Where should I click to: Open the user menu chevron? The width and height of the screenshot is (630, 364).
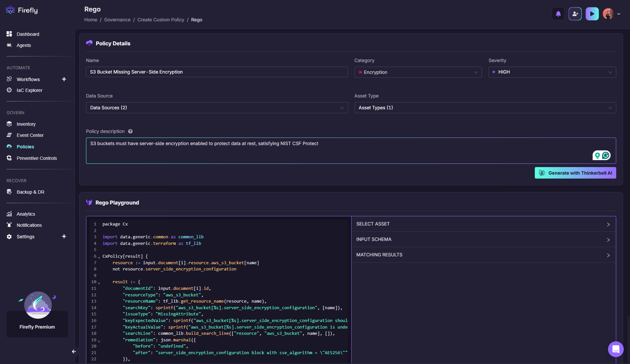[619, 14]
